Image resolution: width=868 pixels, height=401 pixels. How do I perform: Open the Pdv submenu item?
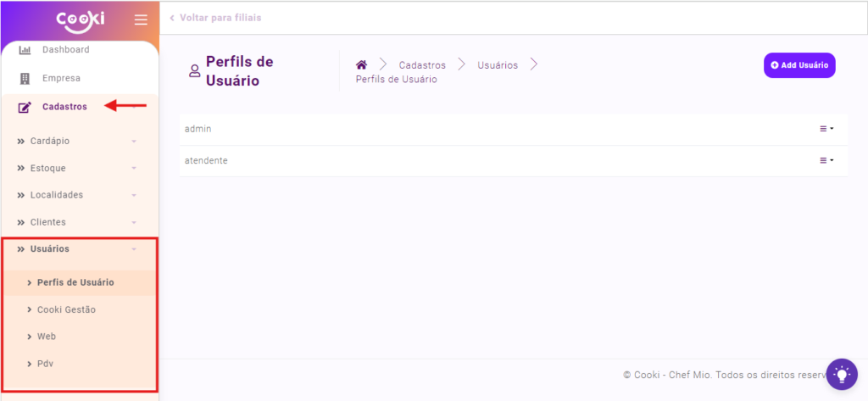(46, 364)
